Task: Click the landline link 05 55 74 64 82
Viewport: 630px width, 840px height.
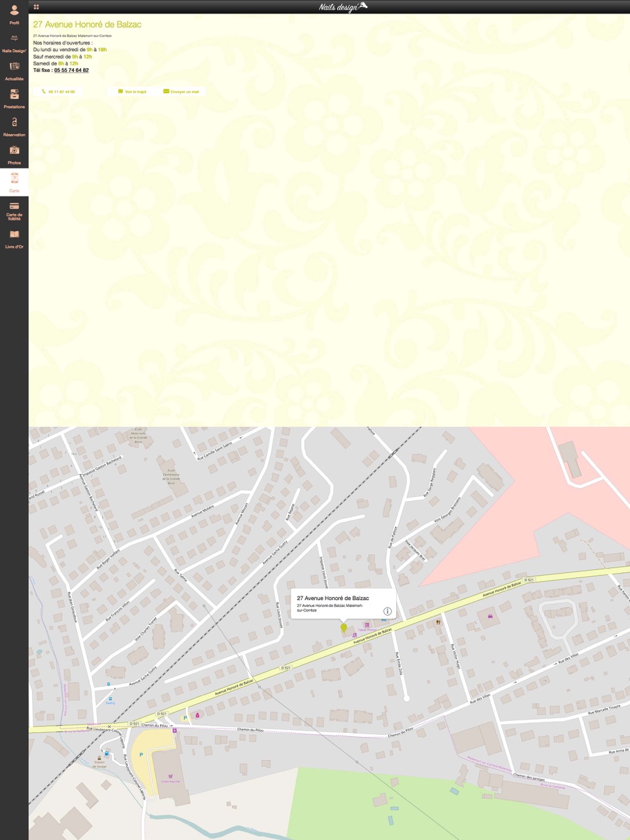Action: coord(71,71)
